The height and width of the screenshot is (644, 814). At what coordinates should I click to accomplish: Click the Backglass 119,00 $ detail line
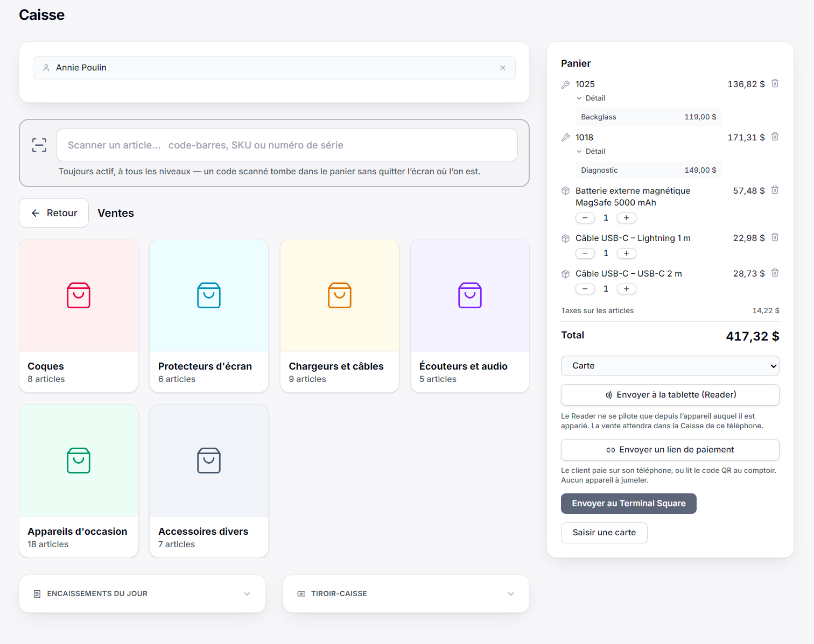tap(649, 117)
